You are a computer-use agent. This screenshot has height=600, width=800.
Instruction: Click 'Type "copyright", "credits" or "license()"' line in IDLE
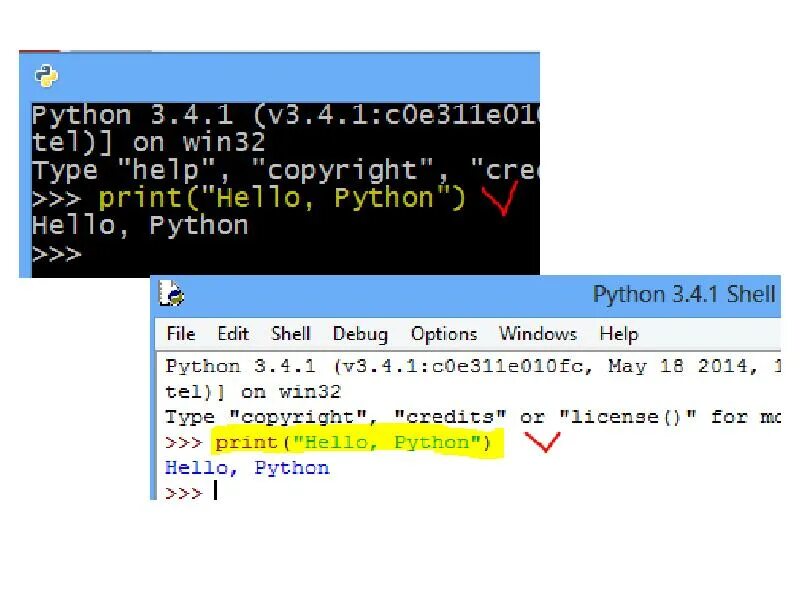[x=472, y=417]
